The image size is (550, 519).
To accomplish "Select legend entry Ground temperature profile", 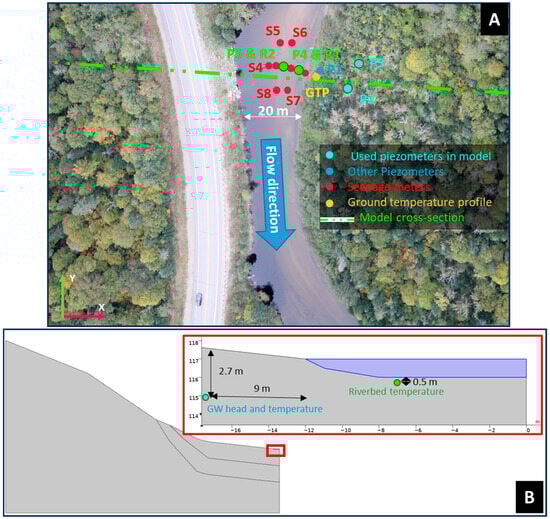I will point(420,202).
